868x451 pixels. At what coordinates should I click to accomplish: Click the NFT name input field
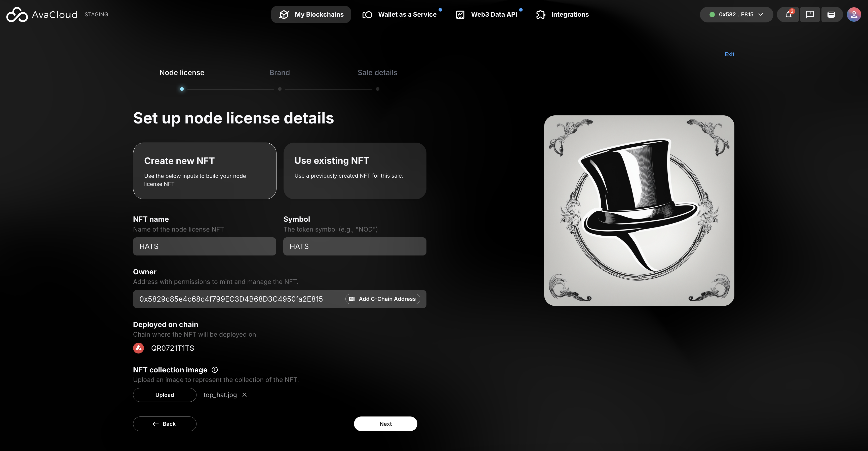click(205, 247)
